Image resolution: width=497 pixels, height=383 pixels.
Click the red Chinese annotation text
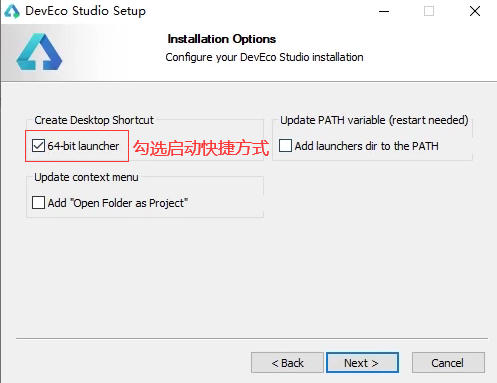tap(201, 148)
